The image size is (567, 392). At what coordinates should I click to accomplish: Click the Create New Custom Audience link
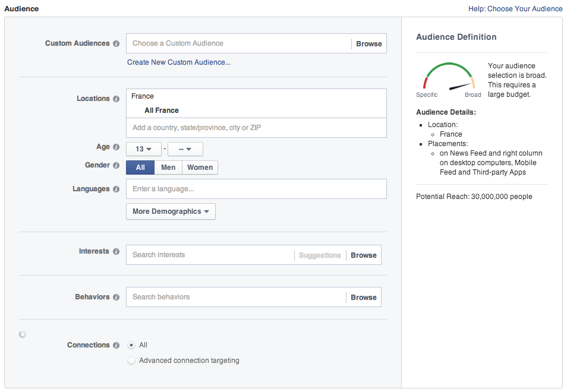coord(179,62)
